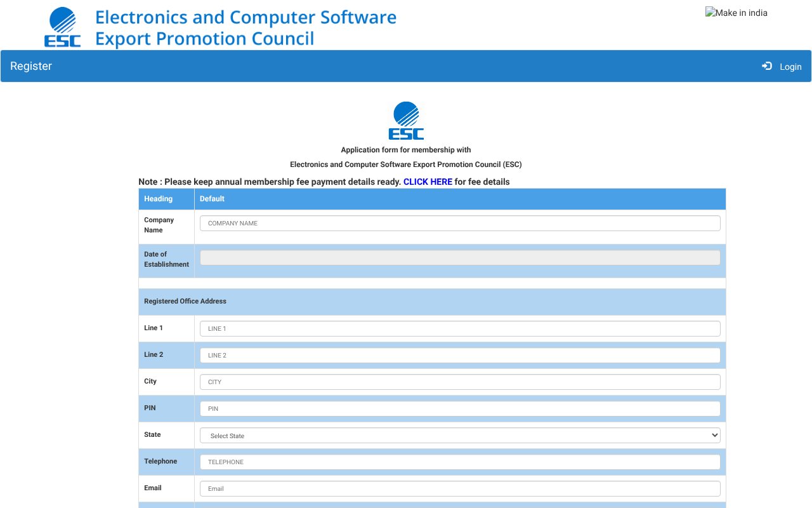The image size is (812, 508).
Task: Open the Select State dropdown
Action: (x=460, y=435)
